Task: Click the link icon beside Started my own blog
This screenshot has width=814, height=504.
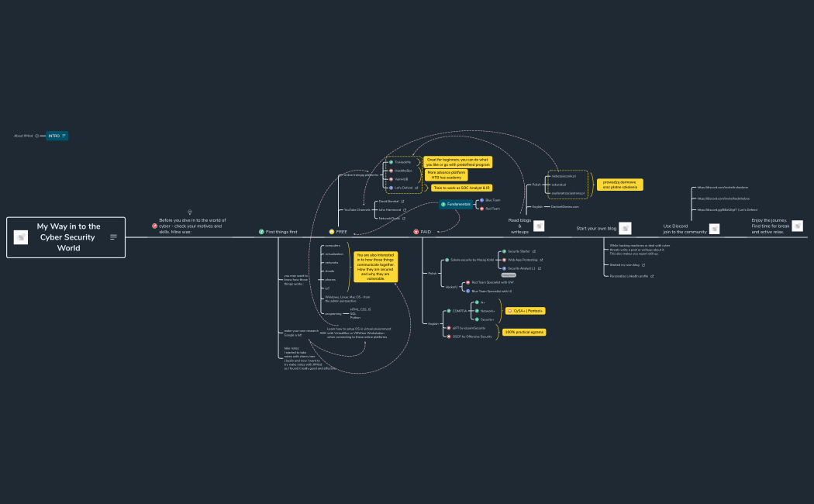Action: (643, 265)
